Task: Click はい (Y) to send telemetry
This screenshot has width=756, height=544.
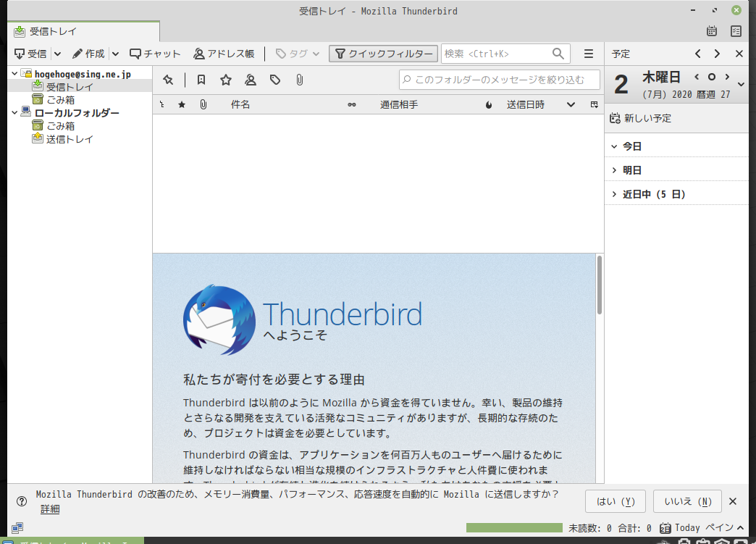Action: pos(616,501)
